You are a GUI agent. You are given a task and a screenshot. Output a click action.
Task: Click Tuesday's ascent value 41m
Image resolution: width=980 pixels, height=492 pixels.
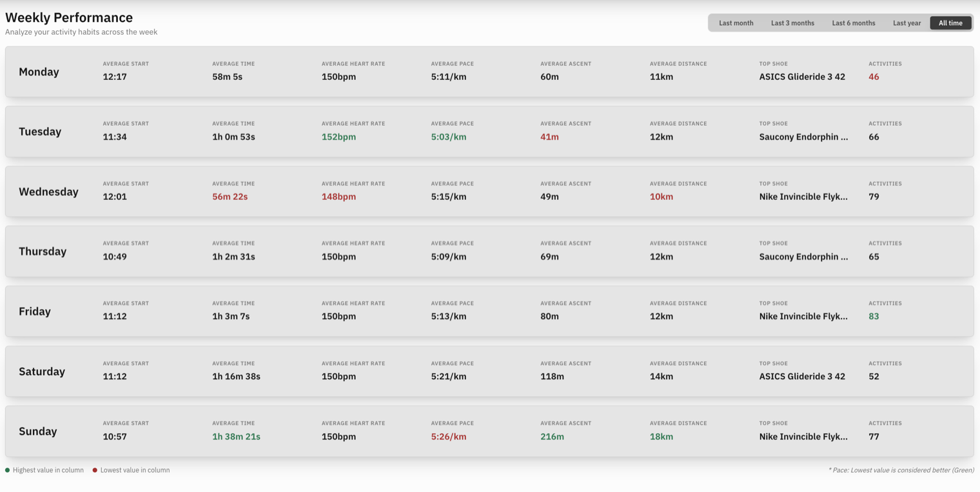pyautogui.click(x=549, y=137)
